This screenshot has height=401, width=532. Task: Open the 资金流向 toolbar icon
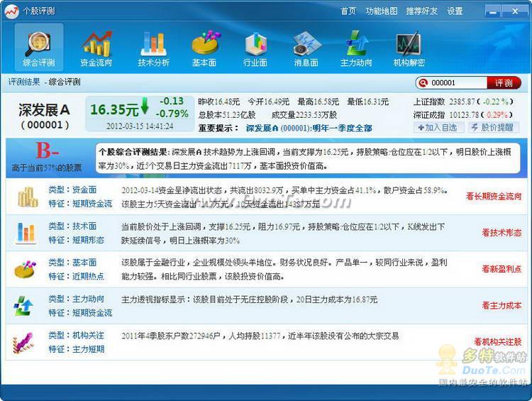click(96, 47)
